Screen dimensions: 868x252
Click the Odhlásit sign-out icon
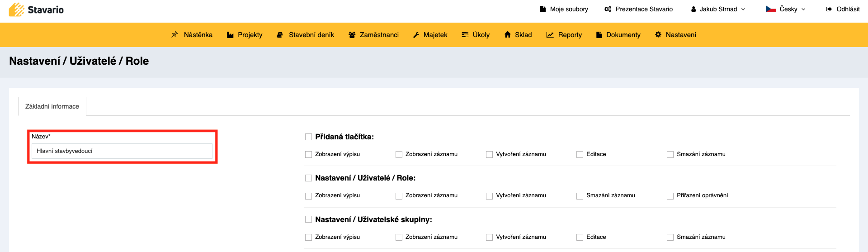(x=829, y=9)
